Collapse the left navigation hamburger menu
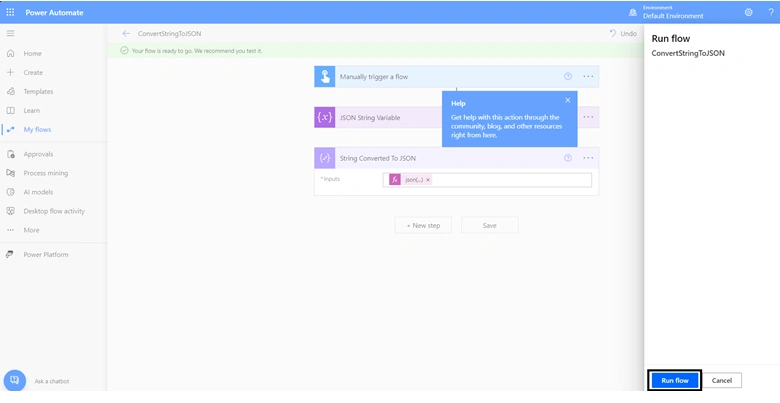Viewport: 780px width, 403px height. [10, 33]
